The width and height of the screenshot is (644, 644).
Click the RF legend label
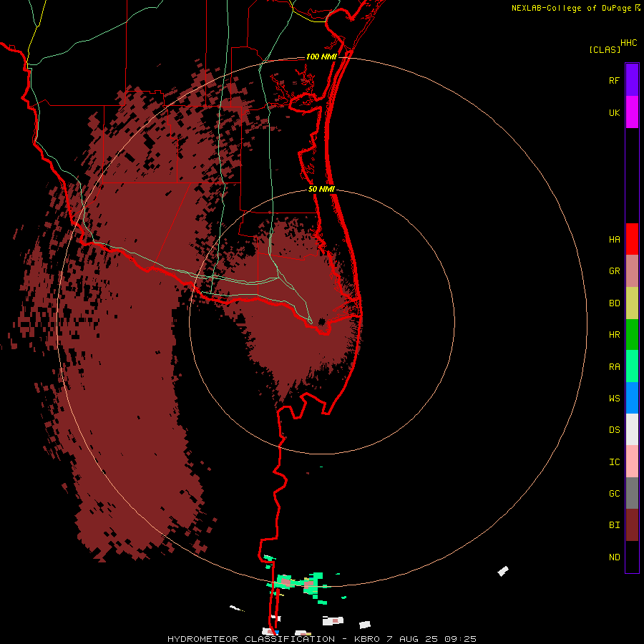coord(614,80)
